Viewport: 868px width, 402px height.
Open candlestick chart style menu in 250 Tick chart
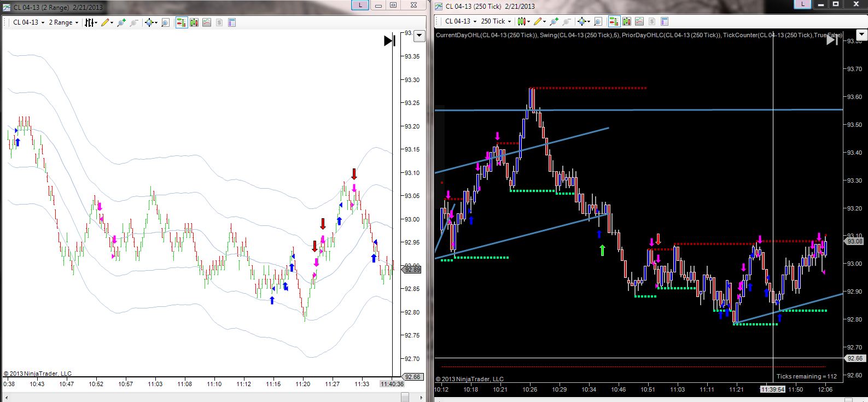524,21
